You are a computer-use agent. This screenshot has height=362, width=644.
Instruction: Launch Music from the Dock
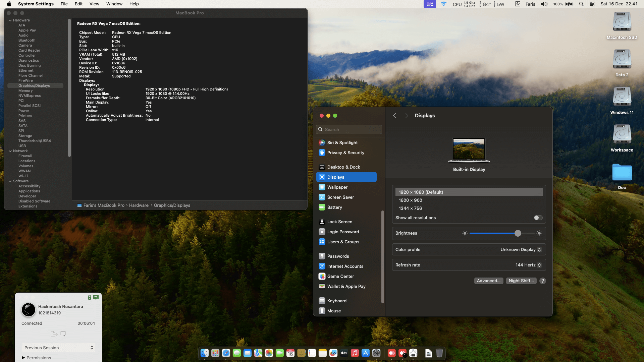click(354, 353)
